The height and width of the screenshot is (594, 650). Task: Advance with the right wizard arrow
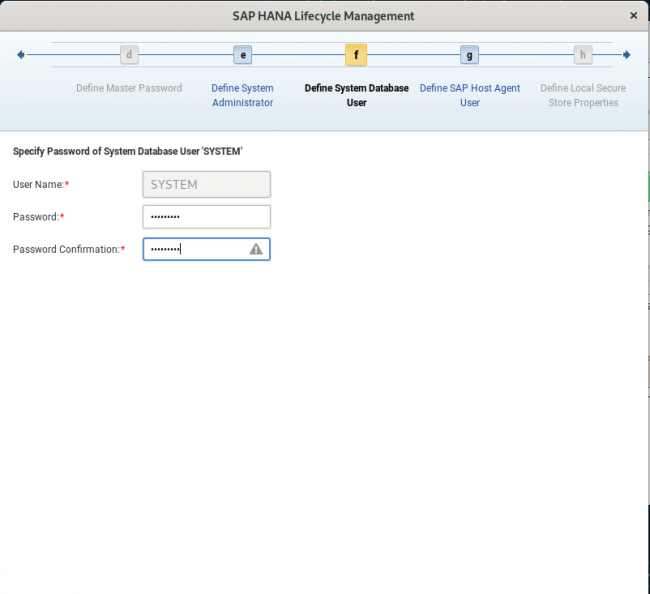click(626, 55)
